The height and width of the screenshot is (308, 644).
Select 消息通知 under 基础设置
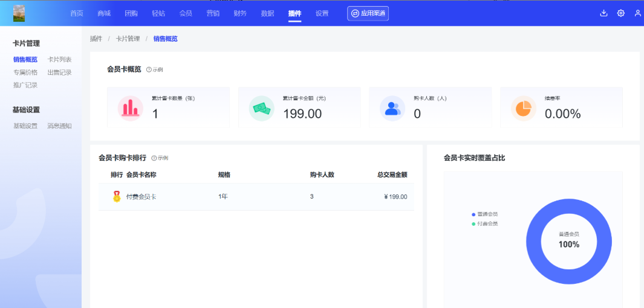(x=59, y=126)
